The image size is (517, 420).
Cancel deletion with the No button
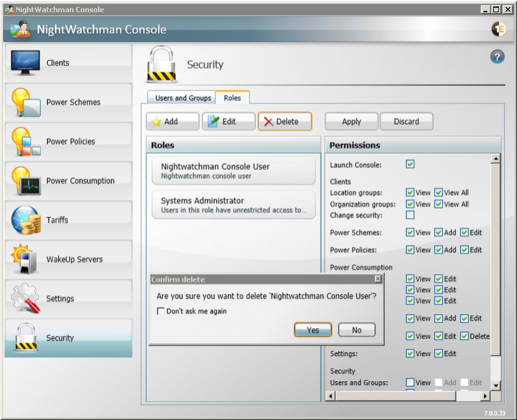(357, 330)
